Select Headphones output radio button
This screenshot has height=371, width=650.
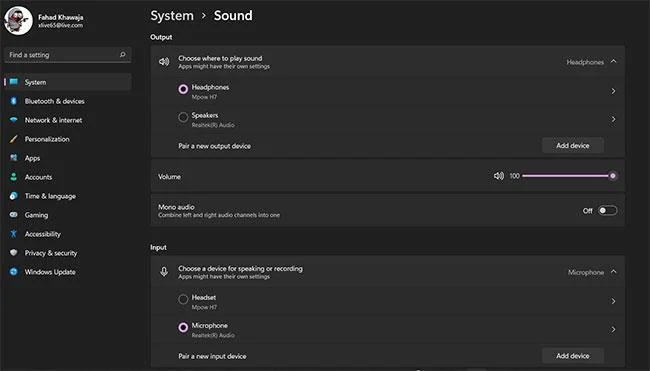[183, 89]
